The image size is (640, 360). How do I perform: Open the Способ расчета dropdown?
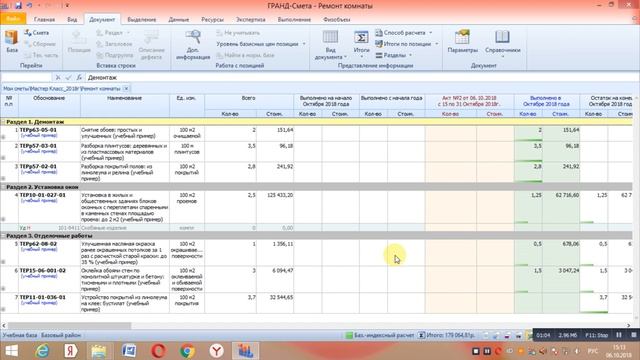(x=404, y=33)
